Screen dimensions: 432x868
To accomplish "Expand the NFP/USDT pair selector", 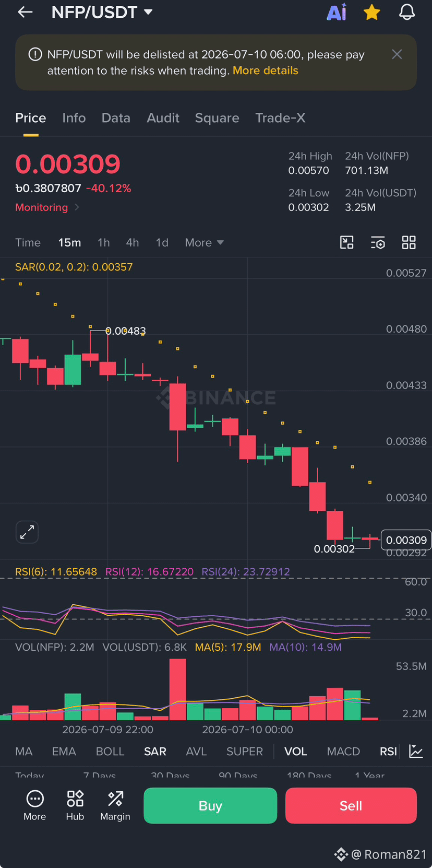I will pyautogui.click(x=102, y=12).
